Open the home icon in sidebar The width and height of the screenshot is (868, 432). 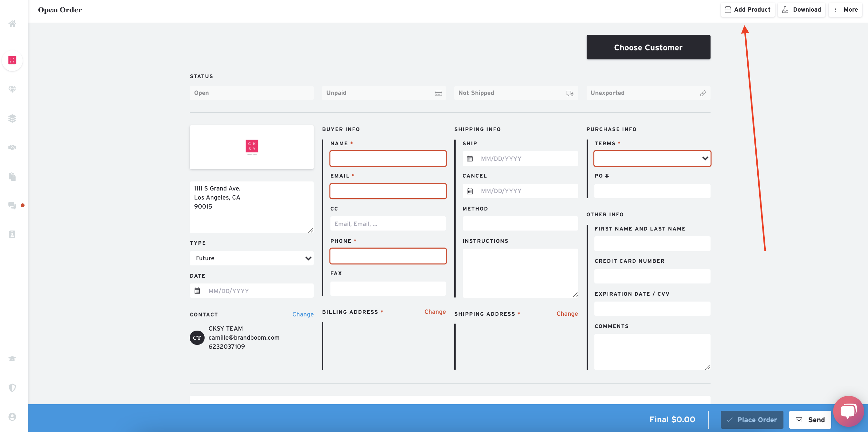point(12,24)
